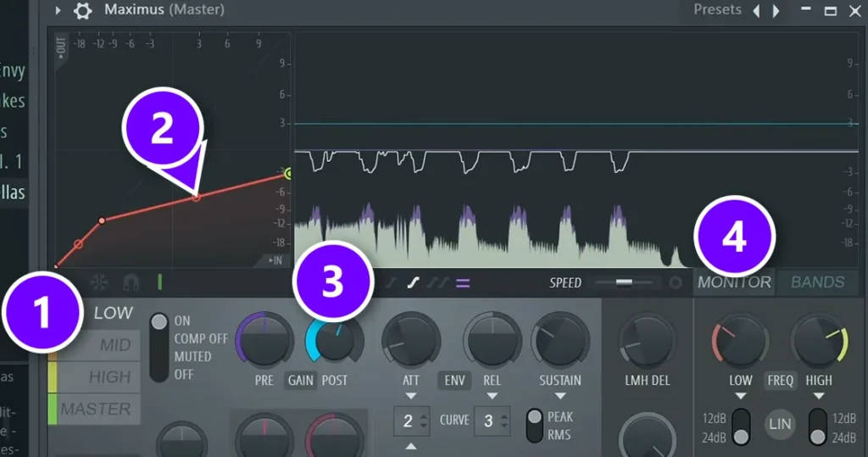Click the GAIN button
Viewport: 868px width, 457px height.
pos(301,381)
